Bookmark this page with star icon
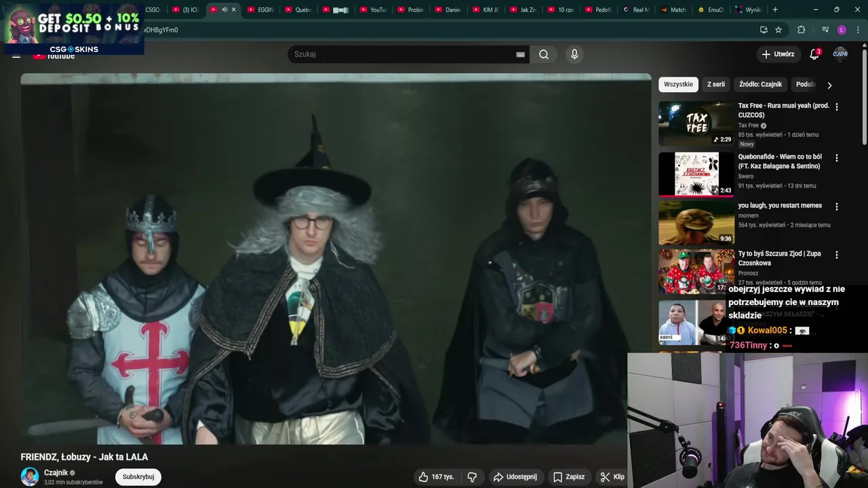868x488 pixels. pyautogui.click(x=778, y=30)
